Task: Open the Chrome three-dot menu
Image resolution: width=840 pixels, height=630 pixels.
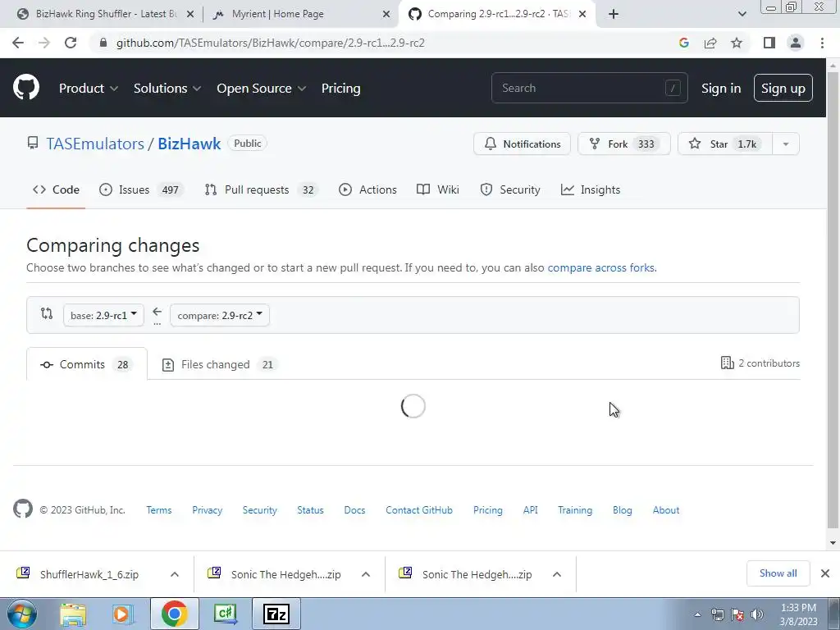Action: 822,43
